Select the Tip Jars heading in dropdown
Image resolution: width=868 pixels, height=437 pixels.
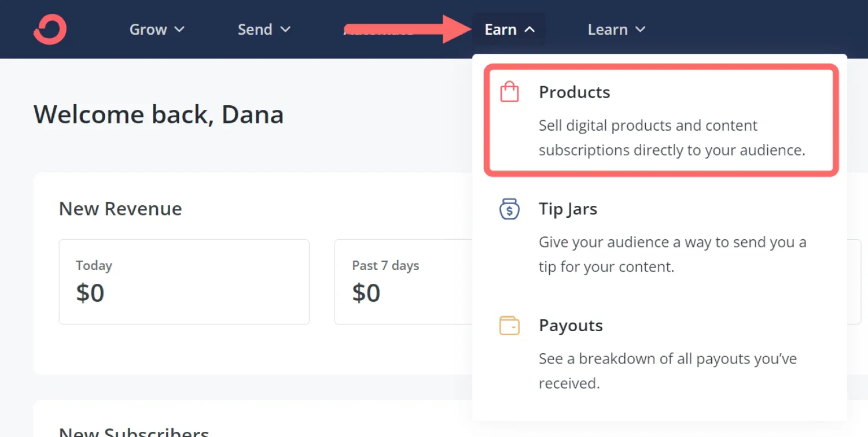tap(568, 209)
